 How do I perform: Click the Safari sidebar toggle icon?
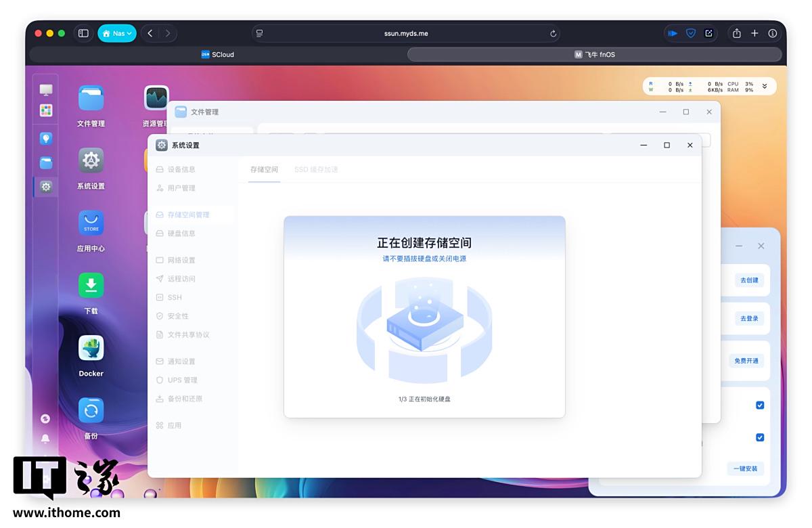pos(83,33)
